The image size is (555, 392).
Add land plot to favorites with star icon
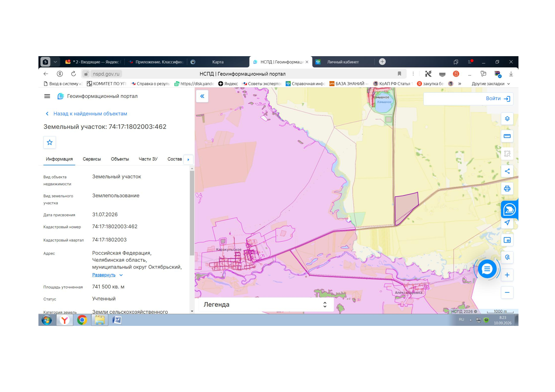tap(50, 142)
